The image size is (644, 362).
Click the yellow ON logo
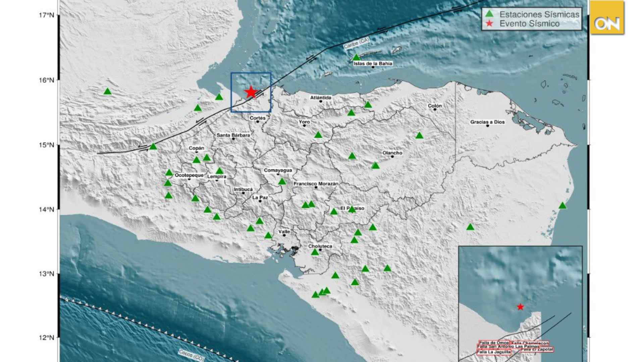[x=607, y=18]
